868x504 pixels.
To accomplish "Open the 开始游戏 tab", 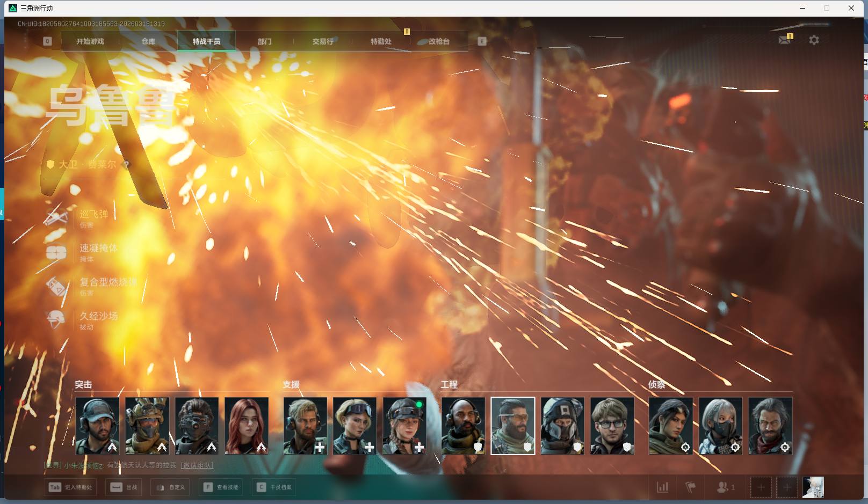I will 90,41.
